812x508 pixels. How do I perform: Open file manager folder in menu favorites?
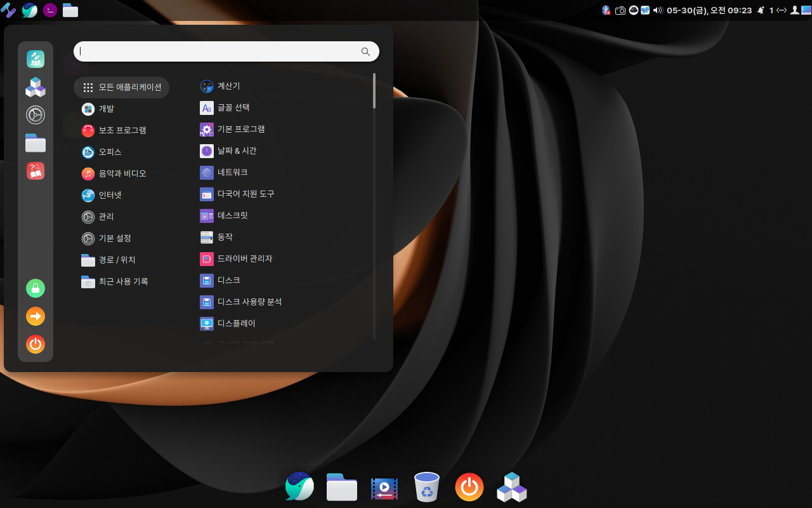pos(36,143)
